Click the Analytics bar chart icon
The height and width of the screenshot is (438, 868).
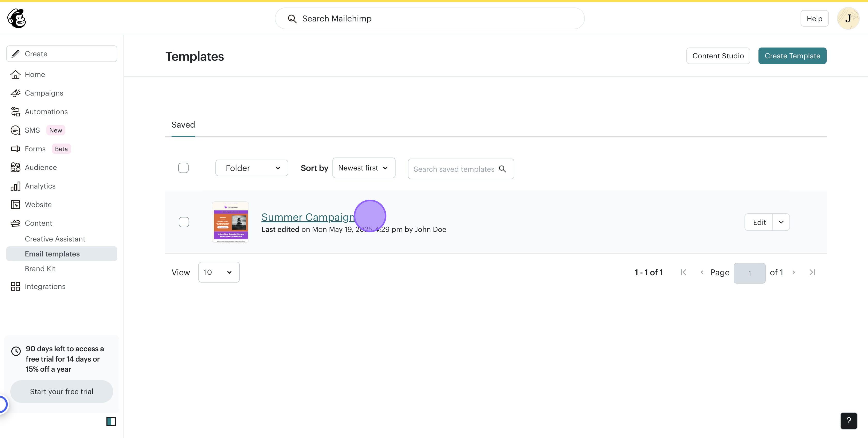click(15, 186)
